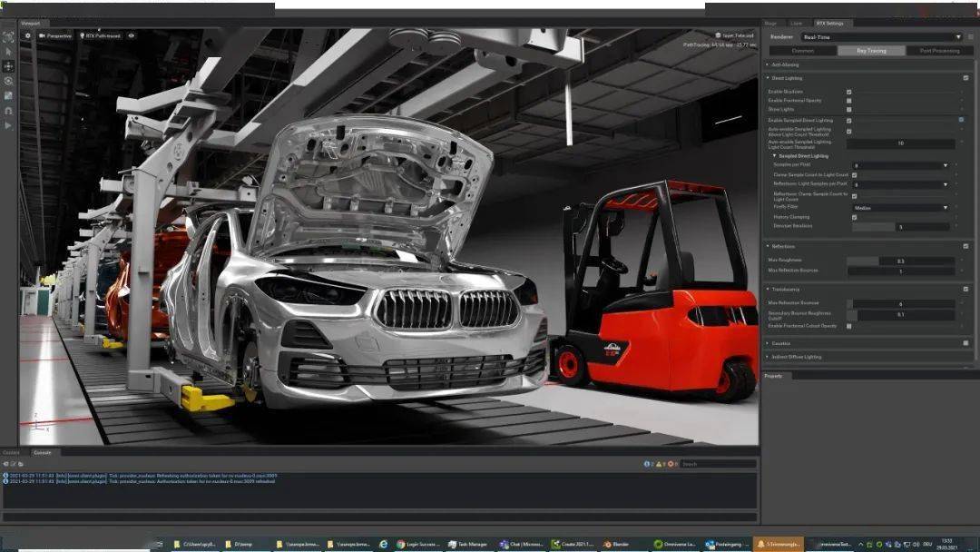The width and height of the screenshot is (980, 552).
Task: Toggle the Reflections section checkbox
Action: pos(966,246)
